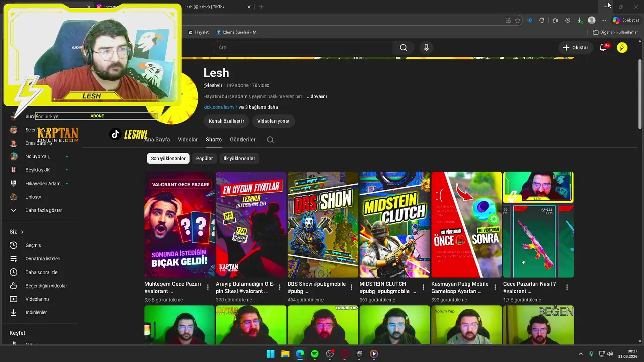Play the DBS SHOW short thumbnail
The height and width of the screenshot is (362, 644).
click(x=323, y=225)
